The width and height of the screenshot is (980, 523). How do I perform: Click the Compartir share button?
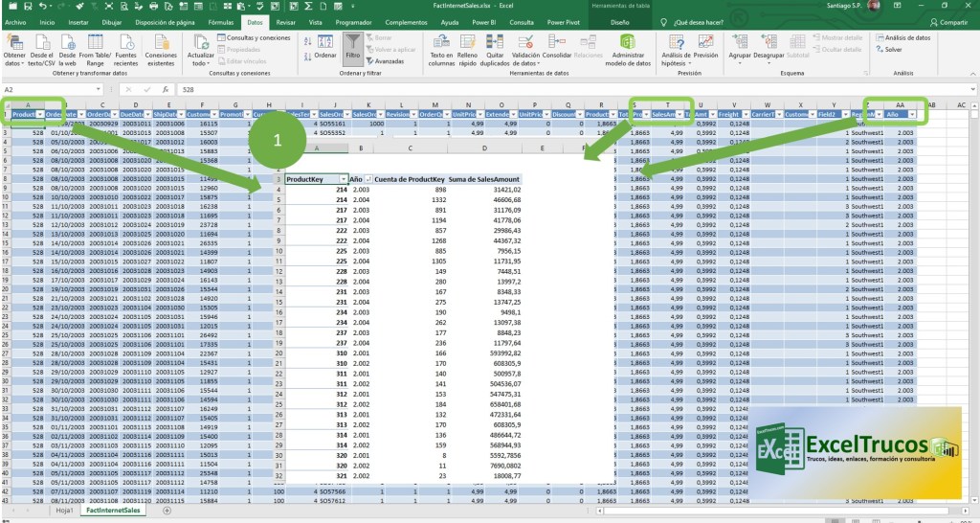tap(947, 21)
